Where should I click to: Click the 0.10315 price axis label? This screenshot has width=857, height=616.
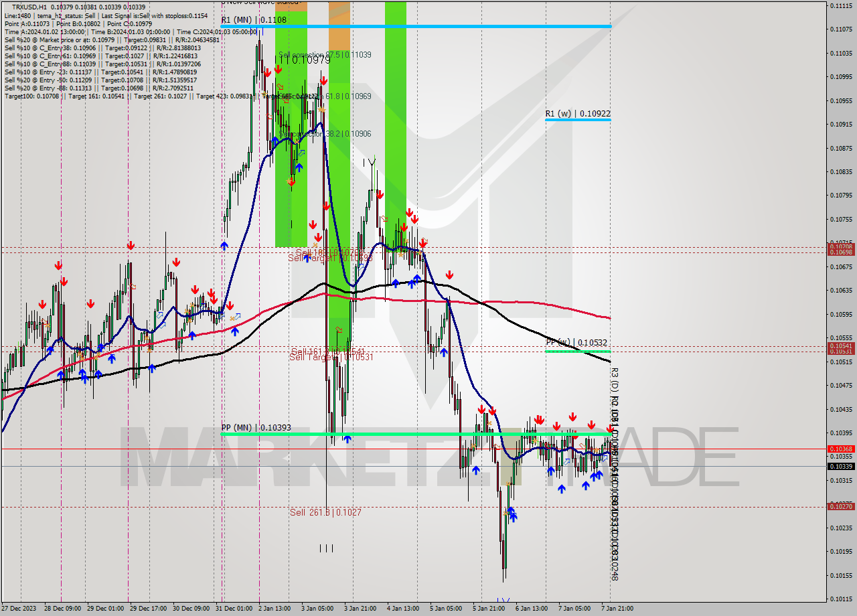[840, 480]
